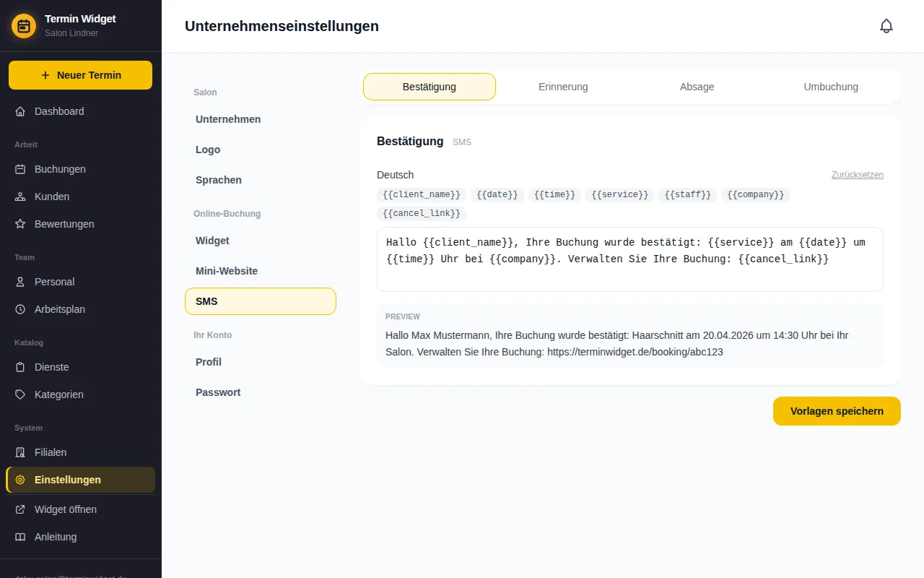
Task: Open the Online-Buchung Widget settings
Action: 261,241
